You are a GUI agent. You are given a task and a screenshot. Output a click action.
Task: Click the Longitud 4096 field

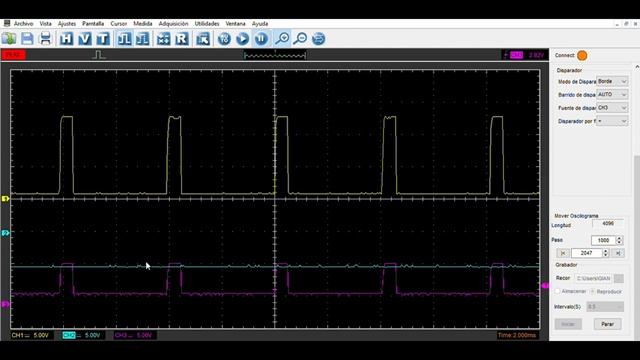(608, 224)
